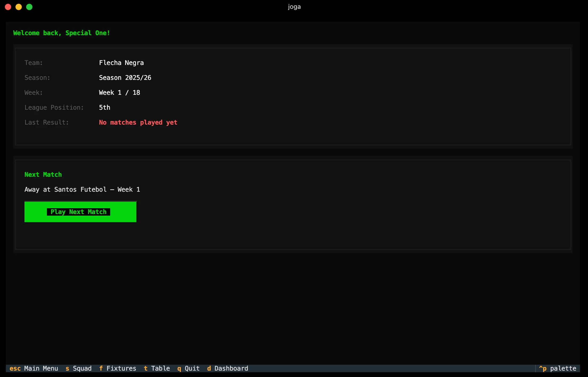Viewport: 588px width, 377px height.
Task: Click the Play Next Match button
Action: [x=80, y=212]
